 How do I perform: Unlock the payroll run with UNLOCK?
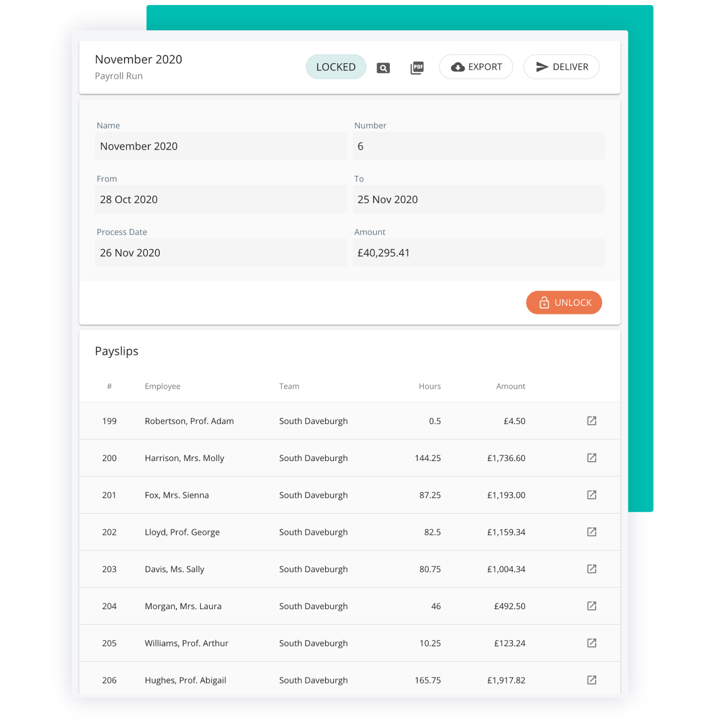coord(564,302)
